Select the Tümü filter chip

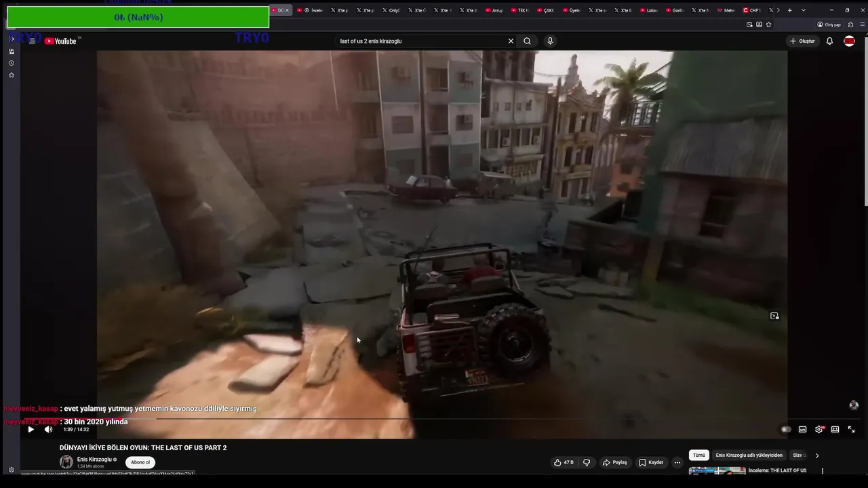pyautogui.click(x=699, y=455)
